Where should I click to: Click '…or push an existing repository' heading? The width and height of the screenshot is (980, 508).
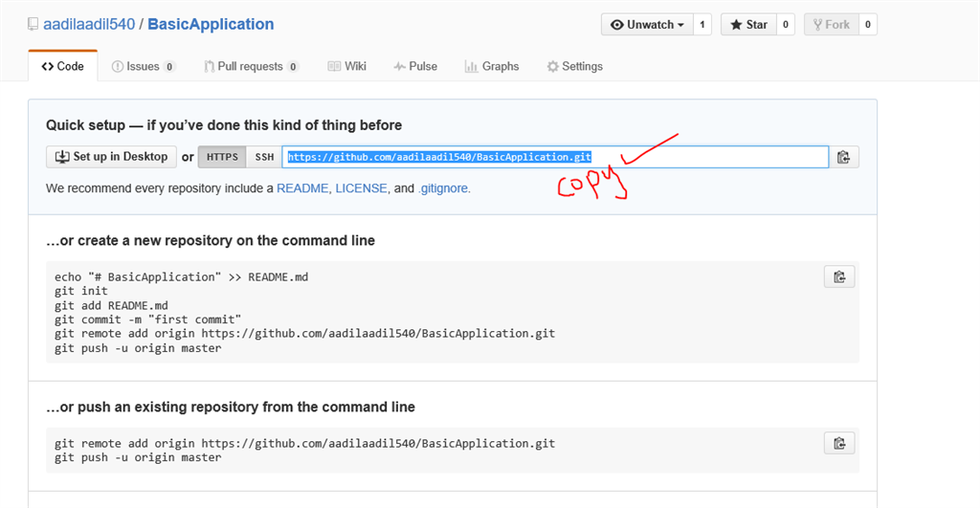[231, 407]
